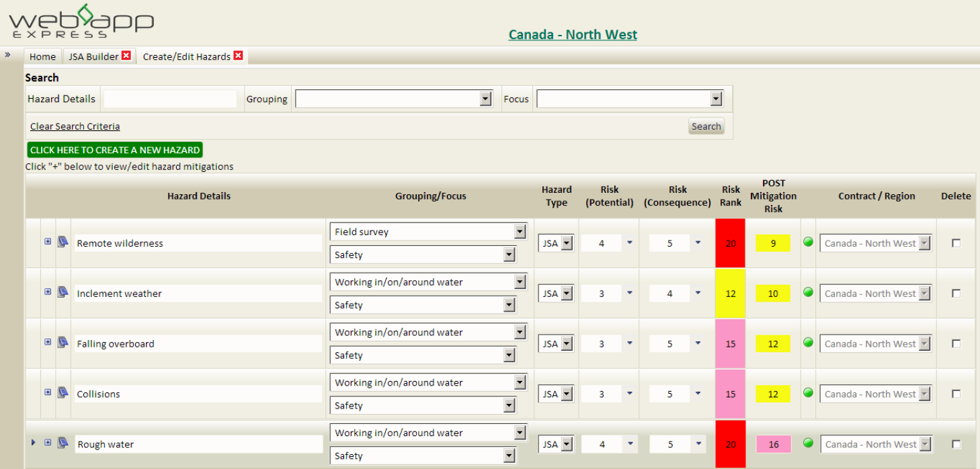Image resolution: width=980 pixels, height=469 pixels.
Task: Click green status indicator for Inclement weather
Action: (809, 292)
